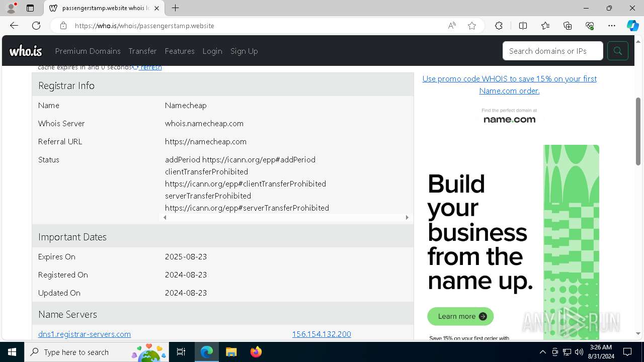Launch the Copilot sidebar
The width and height of the screenshot is (644, 362).
point(632,26)
